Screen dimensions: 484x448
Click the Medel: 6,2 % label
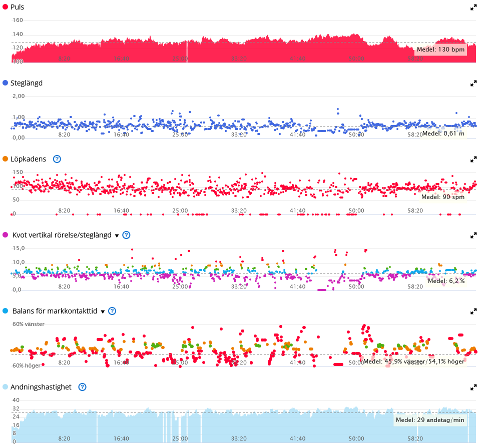[x=446, y=281]
